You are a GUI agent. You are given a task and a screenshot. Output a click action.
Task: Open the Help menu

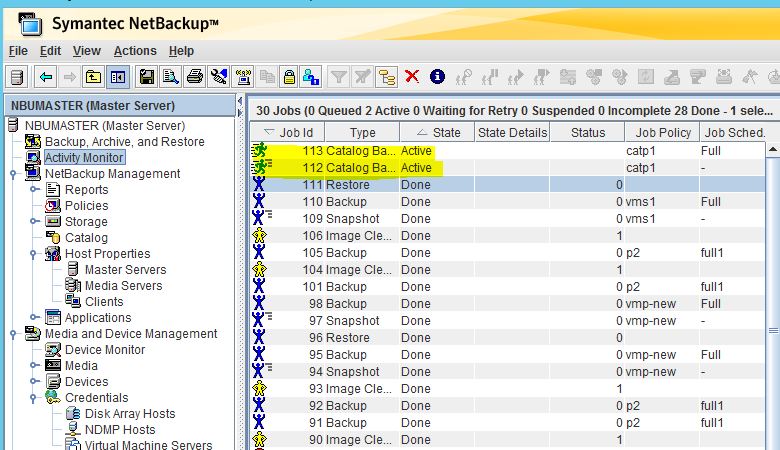181,51
